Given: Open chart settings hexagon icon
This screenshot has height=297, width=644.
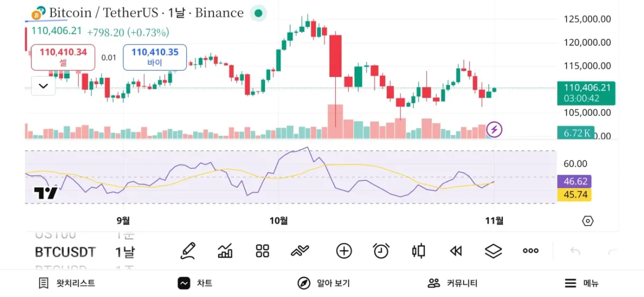Looking at the screenshot, I should 588,221.
